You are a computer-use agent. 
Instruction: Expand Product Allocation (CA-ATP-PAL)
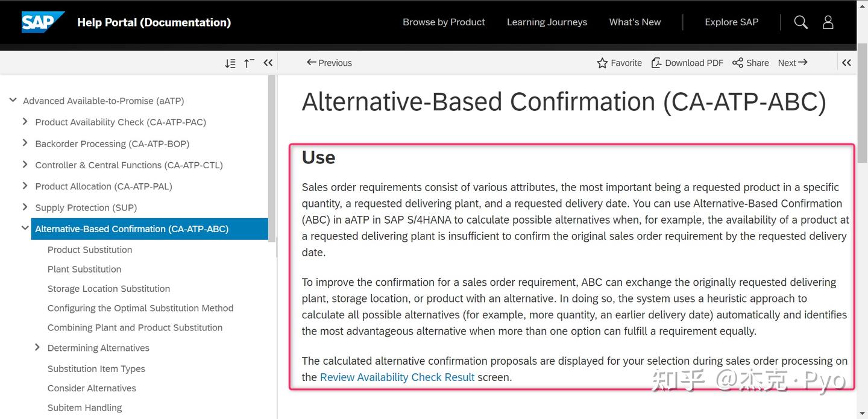click(x=25, y=186)
